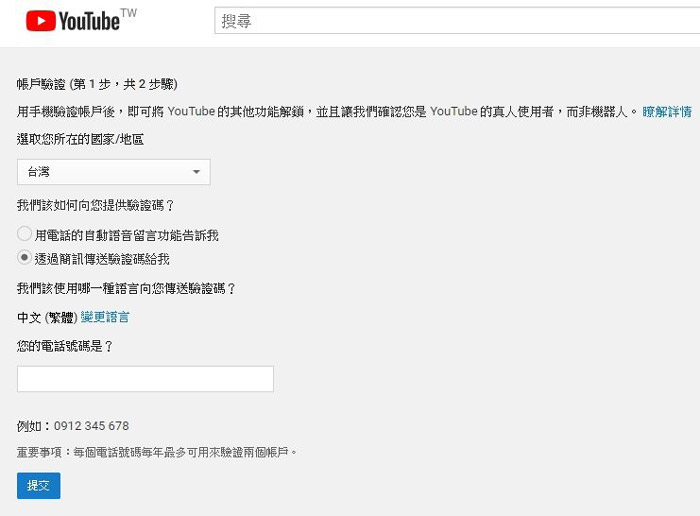Click the 帳戶驗證 (第 1 步，共 2 步驟) heading
This screenshot has width=700, height=516.
click(x=97, y=84)
